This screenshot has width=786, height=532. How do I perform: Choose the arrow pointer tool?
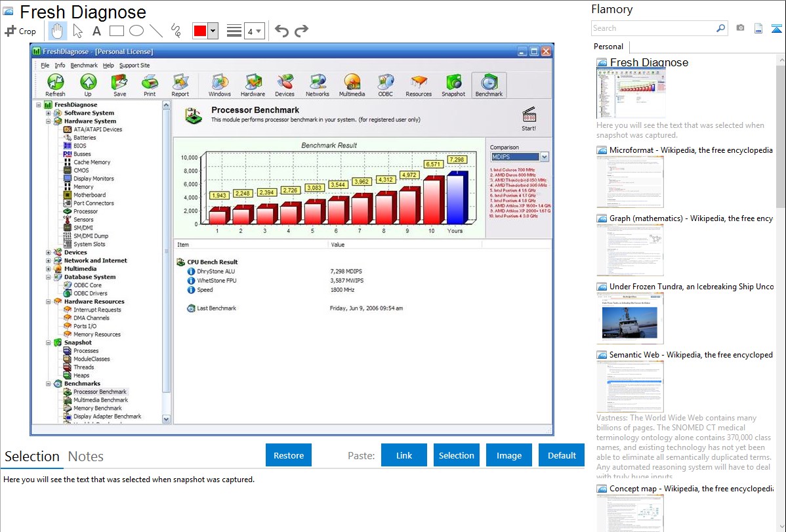77,31
